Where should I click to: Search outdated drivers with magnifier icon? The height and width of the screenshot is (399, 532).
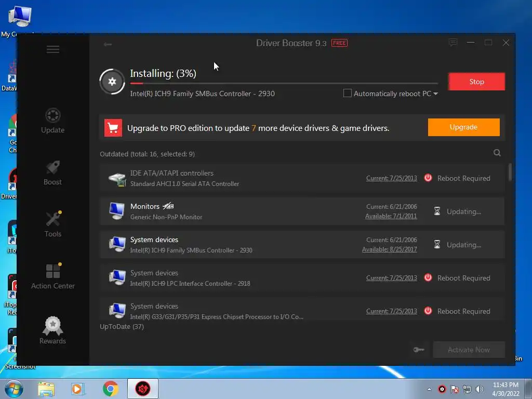pos(497,153)
